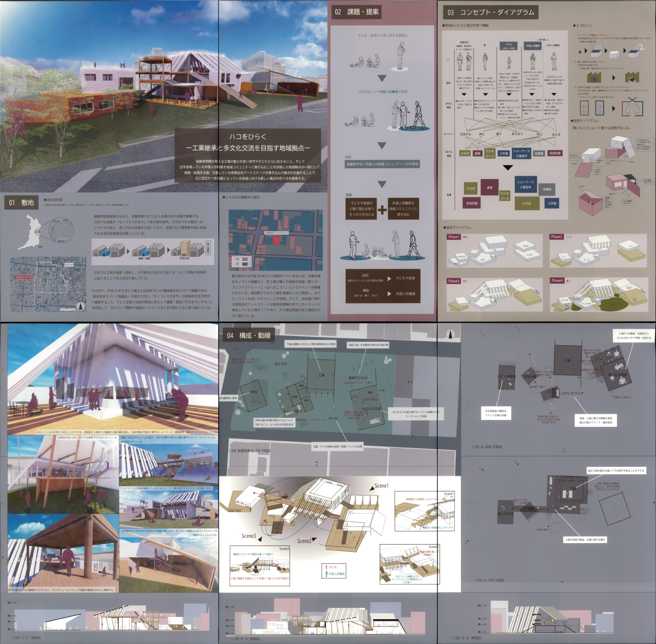This screenshot has height=644, width=656.
Task: Select the 01 敷地 section header
Action: tap(21, 203)
